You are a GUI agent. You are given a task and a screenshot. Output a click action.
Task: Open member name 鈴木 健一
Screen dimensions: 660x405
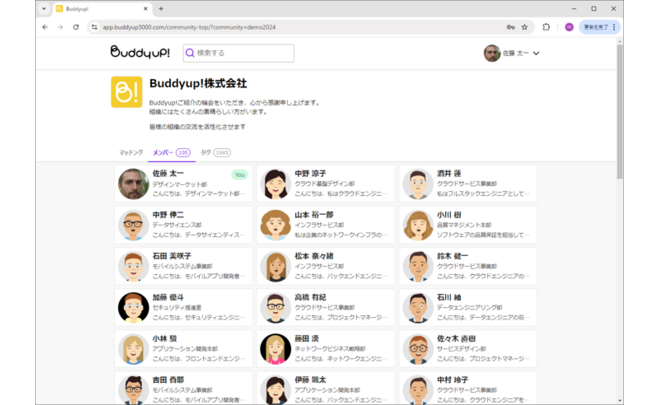click(x=452, y=256)
